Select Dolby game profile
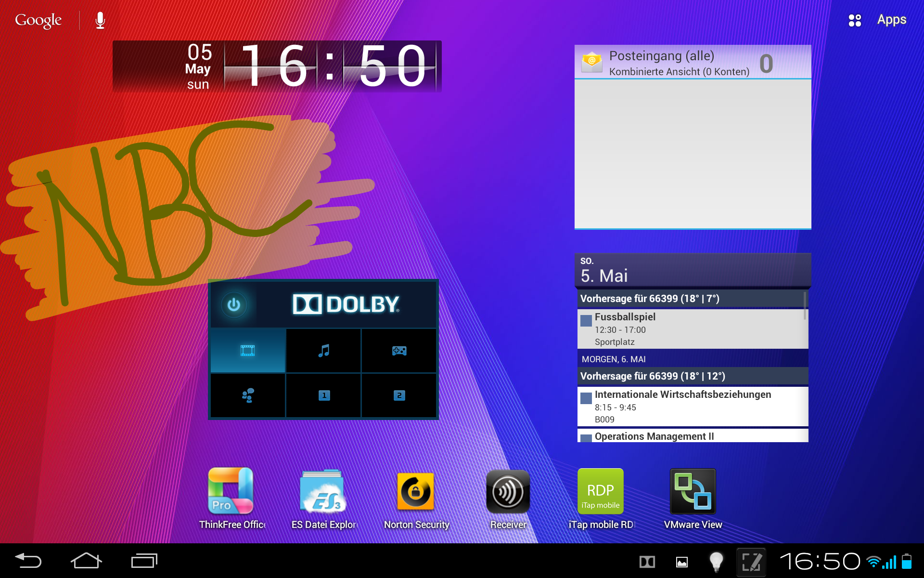Image resolution: width=924 pixels, height=578 pixels. 399,351
